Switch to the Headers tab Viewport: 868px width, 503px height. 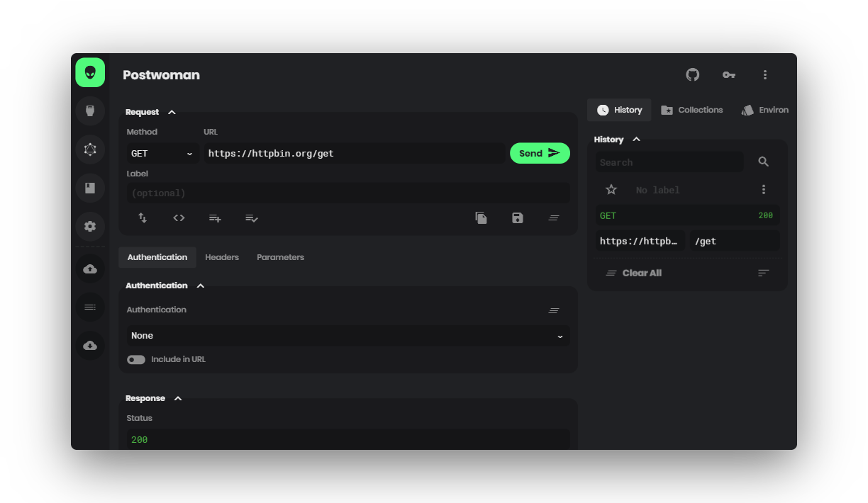222,257
